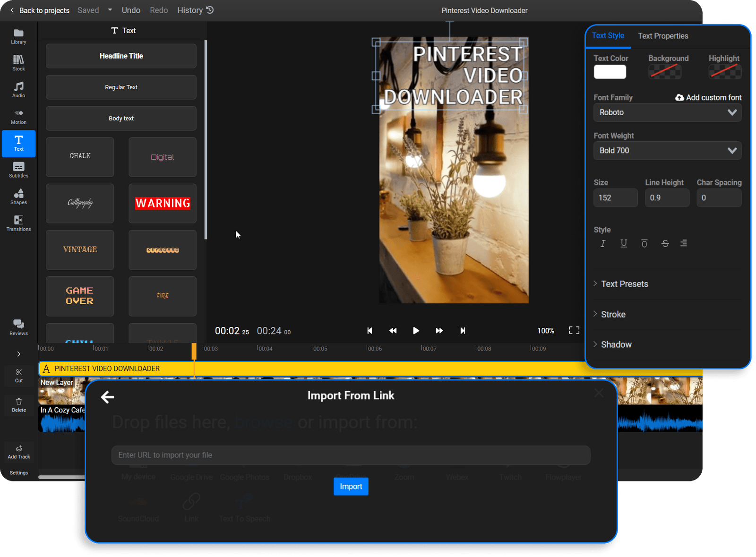Screen dimensions: 756x557
Task: Open the Transitions panel
Action: (x=18, y=223)
